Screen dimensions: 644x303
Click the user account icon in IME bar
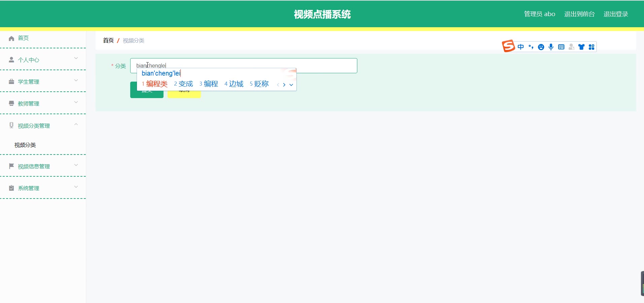click(571, 47)
